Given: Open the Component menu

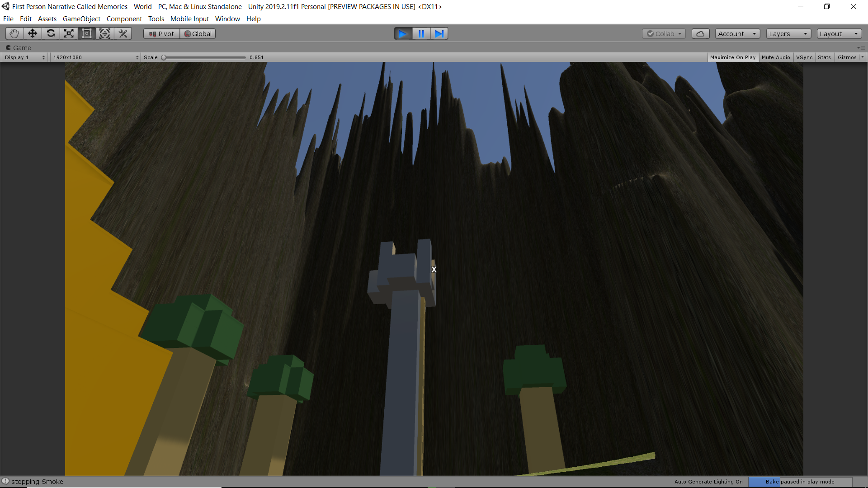Looking at the screenshot, I should pos(124,19).
